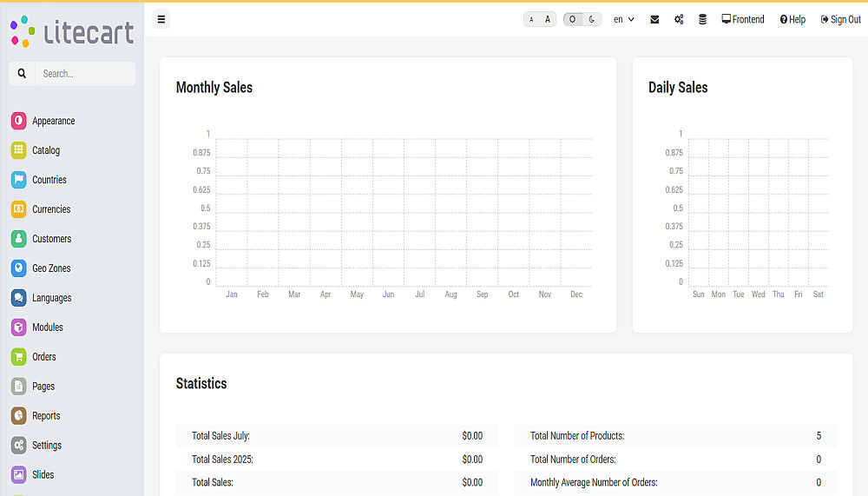Image resolution: width=868 pixels, height=496 pixels.
Task: Switch to light mode sun toggle
Action: pyautogui.click(x=572, y=19)
